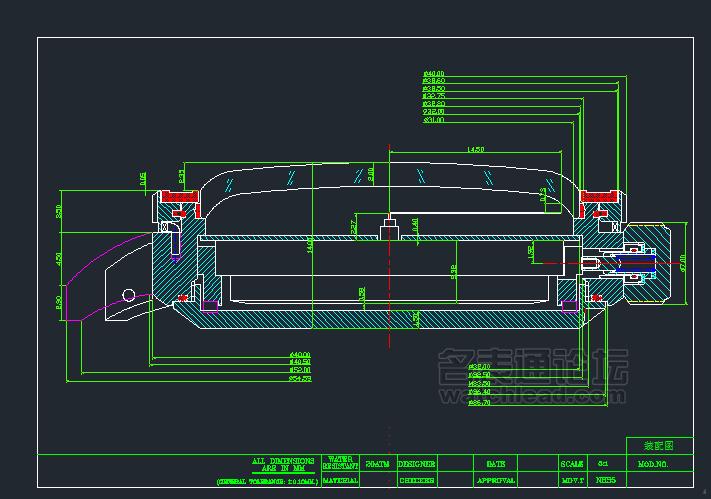The height and width of the screenshot is (499, 711).
Task: Click the ø52.00 dimension label bottom left
Action: click(300, 370)
